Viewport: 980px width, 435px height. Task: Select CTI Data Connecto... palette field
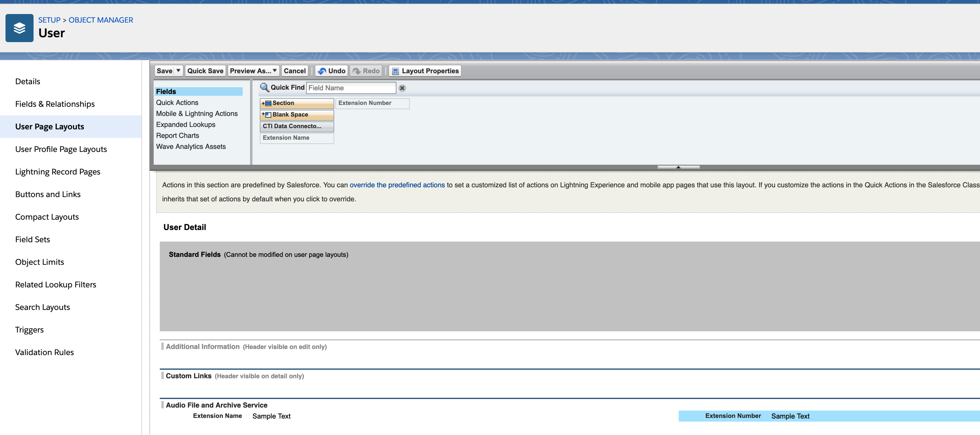(297, 126)
